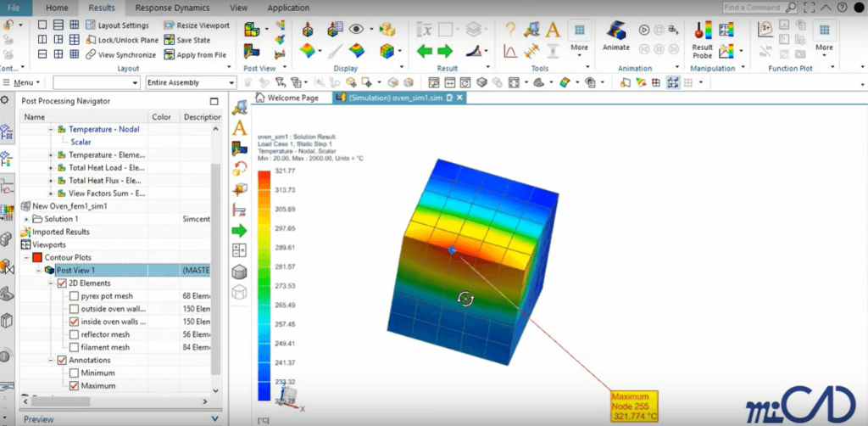
Task: Expand the View Factors Sum node
Action: tap(51, 193)
